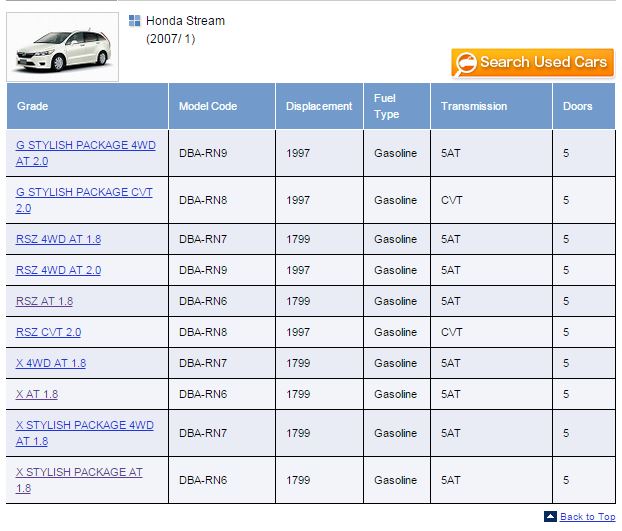Click the blue grid icon beside Honda Stream
This screenshot has height=531, width=622.
click(134, 21)
